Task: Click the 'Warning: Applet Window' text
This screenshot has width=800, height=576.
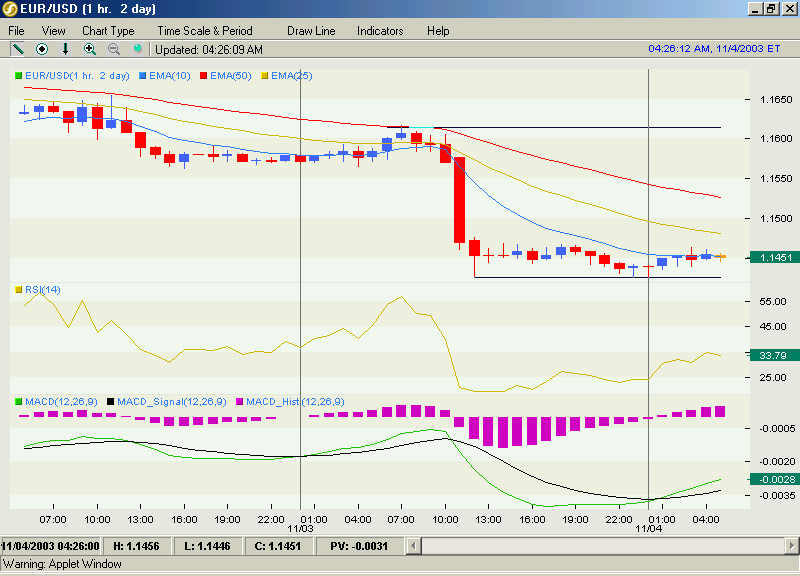Action: (x=62, y=564)
